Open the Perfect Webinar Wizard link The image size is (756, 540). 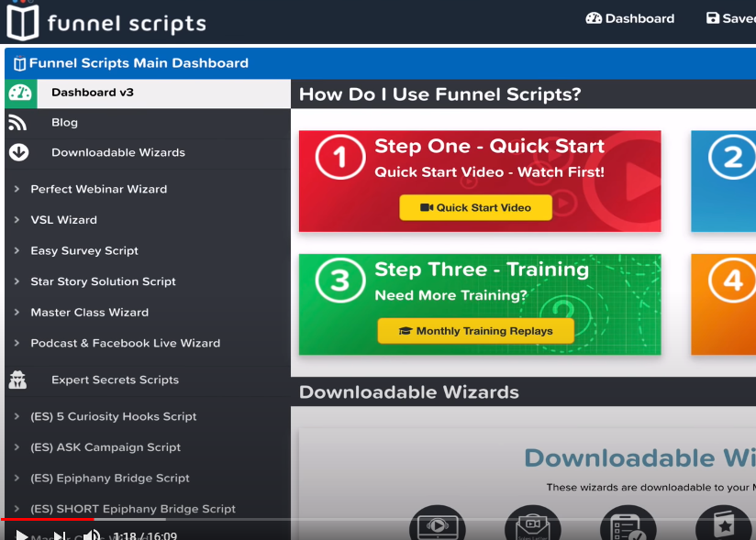click(99, 189)
